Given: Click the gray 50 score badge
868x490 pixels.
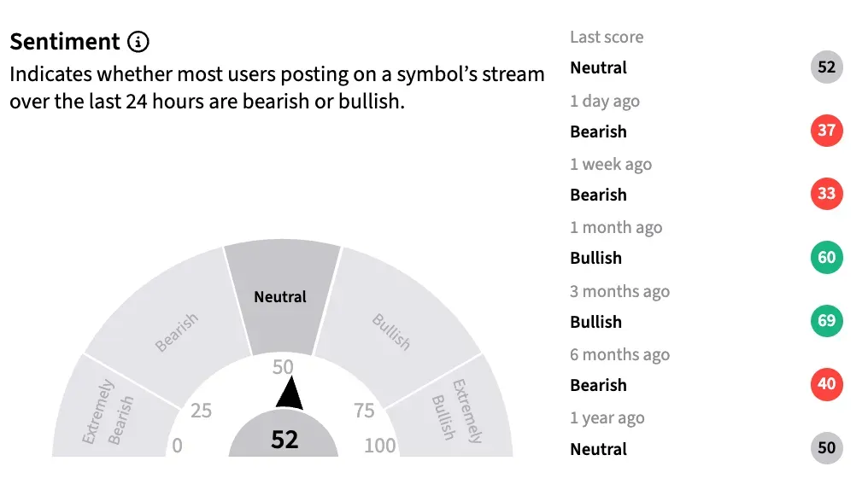Looking at the screenshot, I should (x=826, y=447).
